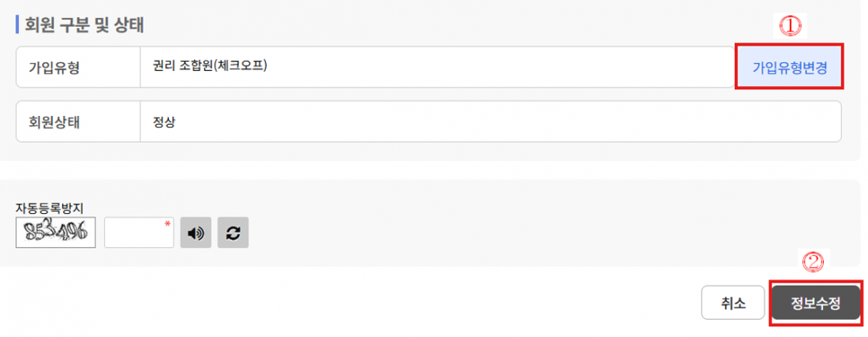
Task: Refresh the captcha image with the reload icon
Action: point(233,232)
